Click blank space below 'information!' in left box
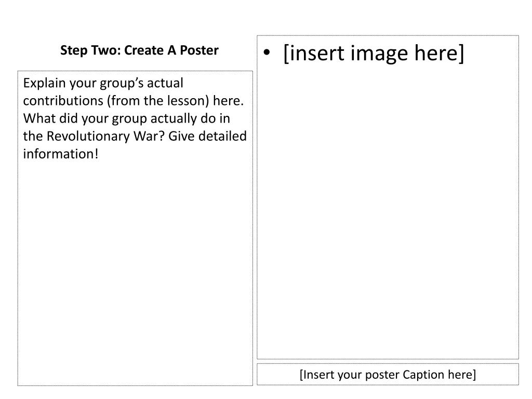Screen dimensions: 532x399 (135, 271)
